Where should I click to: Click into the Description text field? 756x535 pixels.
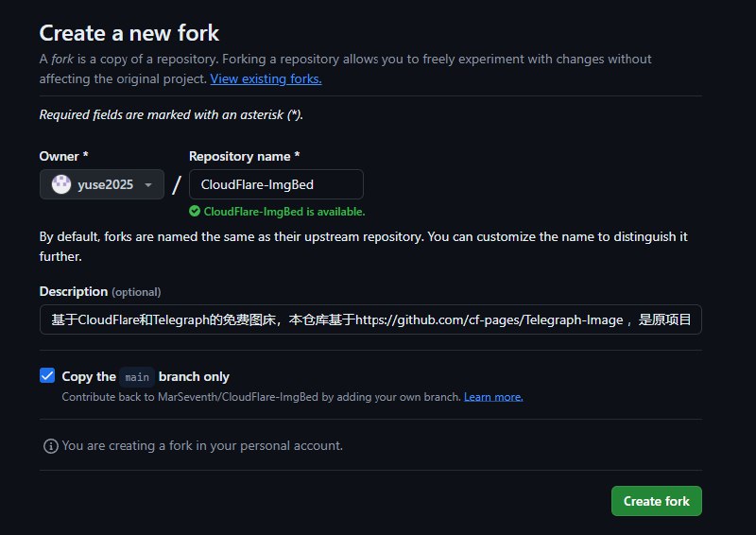370,319
